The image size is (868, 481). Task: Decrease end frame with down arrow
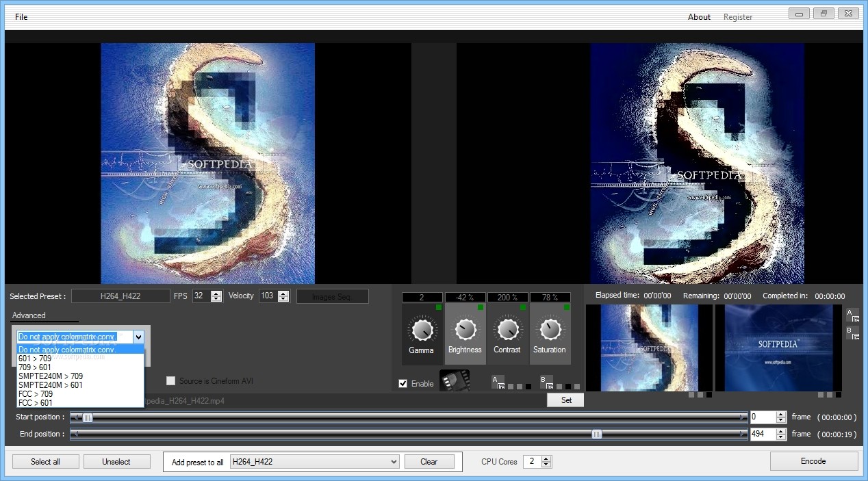pos(782,437)
